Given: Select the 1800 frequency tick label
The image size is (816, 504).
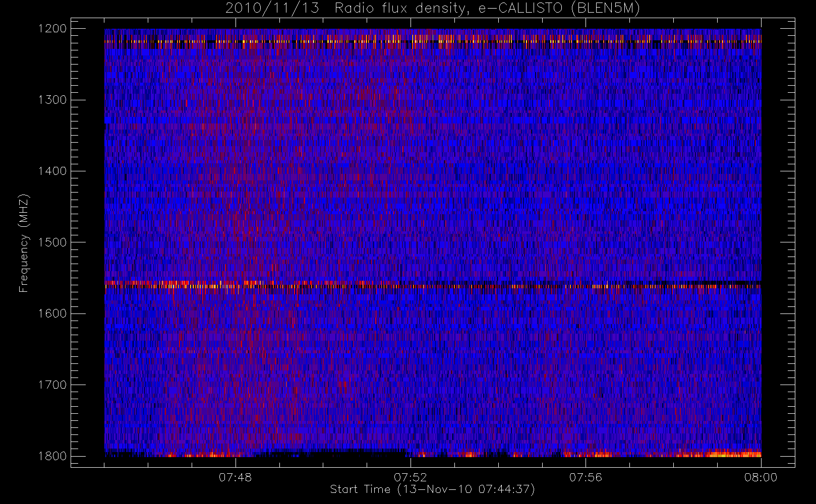Looking at the screenshot, I should [x=52, y=456].
